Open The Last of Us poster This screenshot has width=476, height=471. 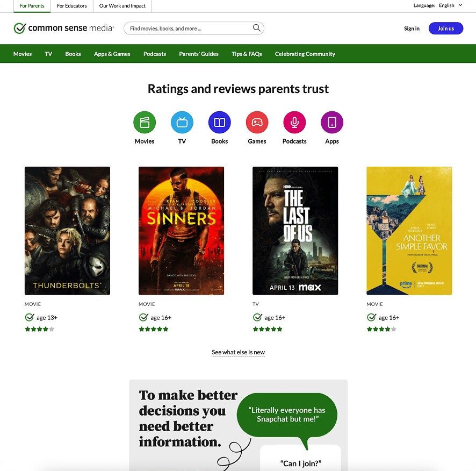coord(295,231)
